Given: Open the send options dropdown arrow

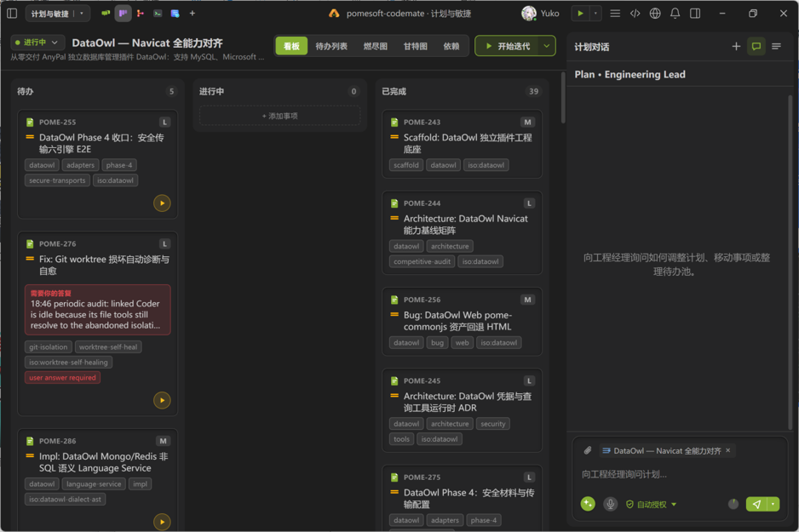Looking at the screenshot, I should click(773, 504).
